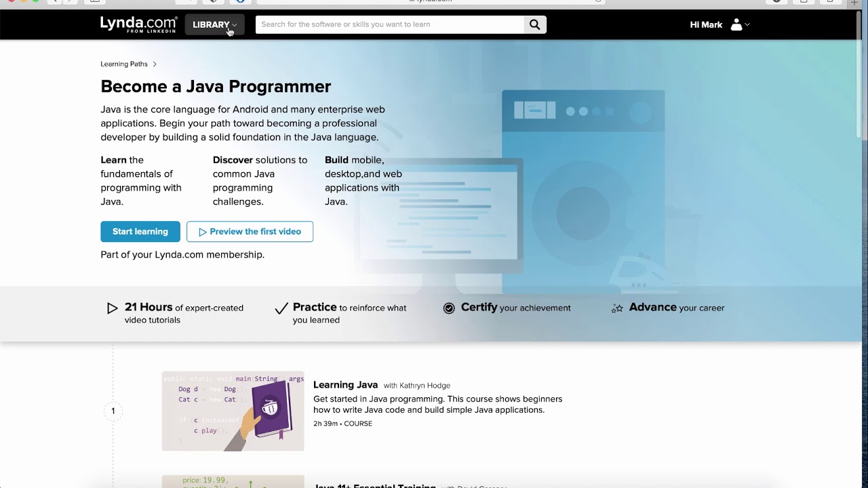Click the Part of your Lynda.com membership text
The image size is (868, 488).
click(182, 255)
